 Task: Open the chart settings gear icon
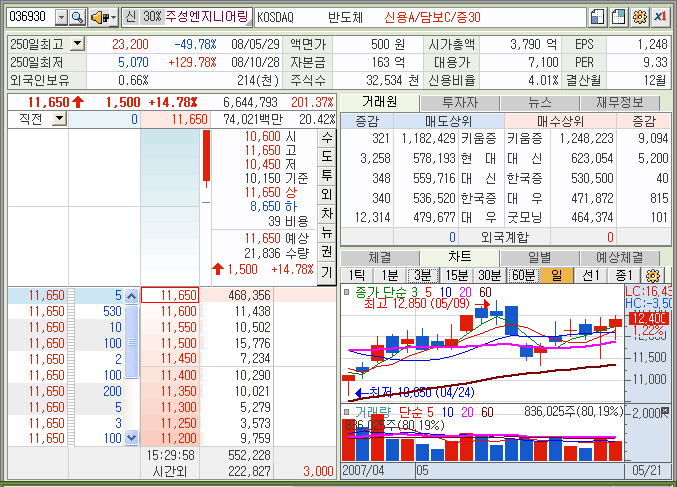click(x=654, y=275)
